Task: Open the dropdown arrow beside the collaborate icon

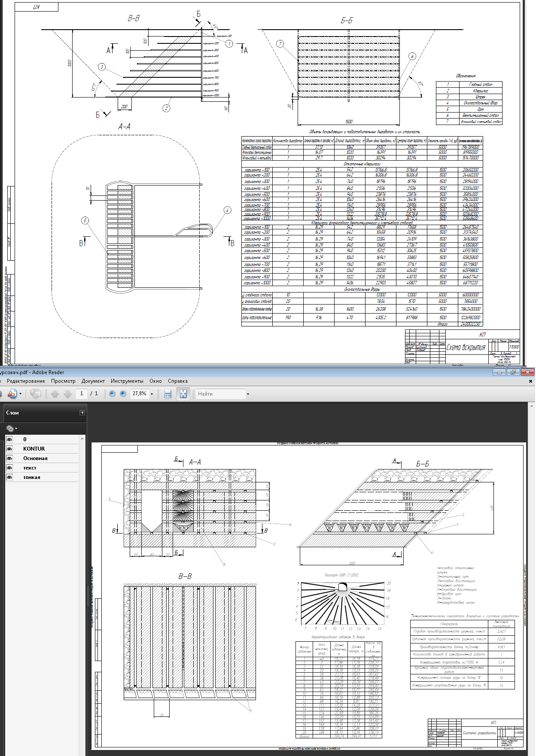Action: point(20,393)
